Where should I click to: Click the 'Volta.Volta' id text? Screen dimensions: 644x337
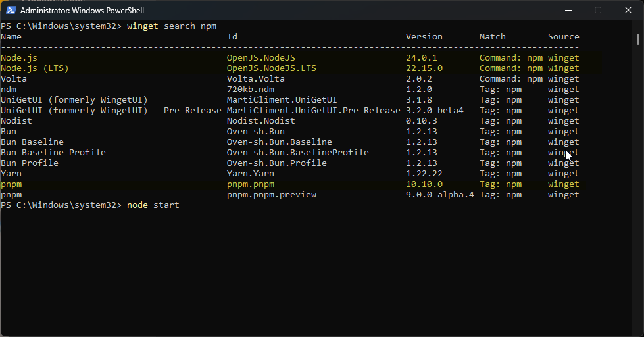256,79
